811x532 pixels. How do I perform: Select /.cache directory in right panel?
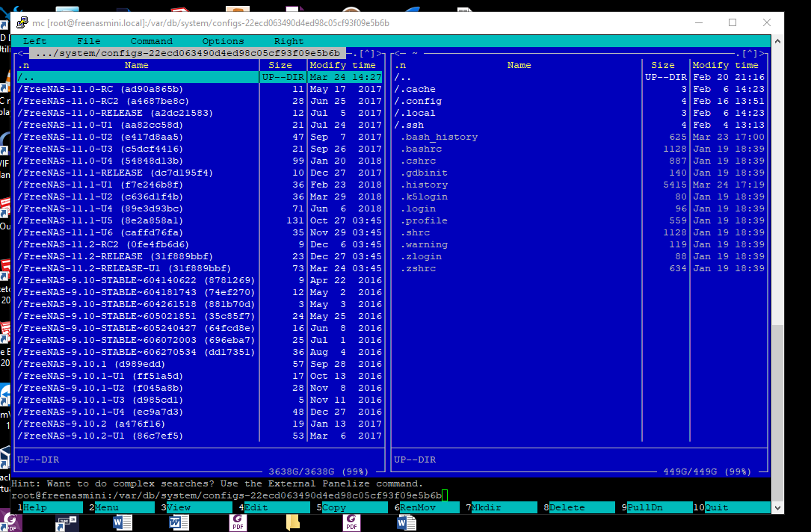pos(579,89)
